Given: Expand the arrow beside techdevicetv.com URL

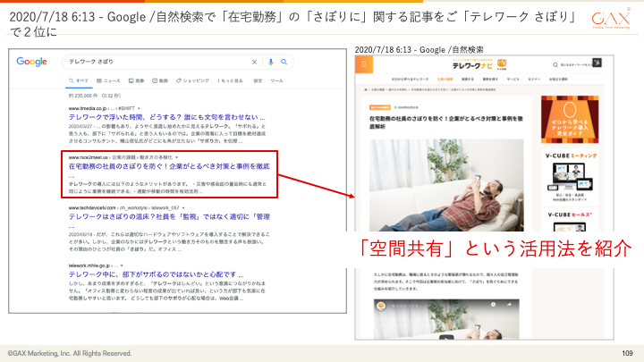Looking at the screenshot, I should [x=183, y=208].
